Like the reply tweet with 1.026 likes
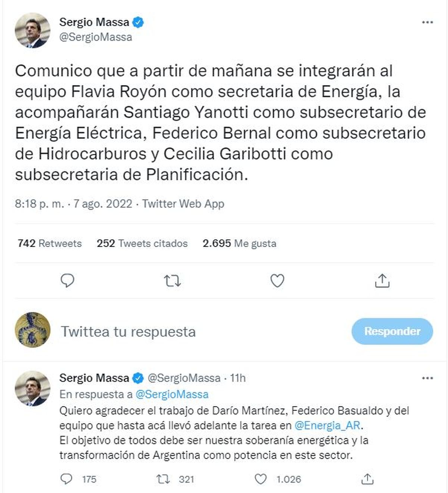Viewport: 448px width, 493px height. pos(261,479)
